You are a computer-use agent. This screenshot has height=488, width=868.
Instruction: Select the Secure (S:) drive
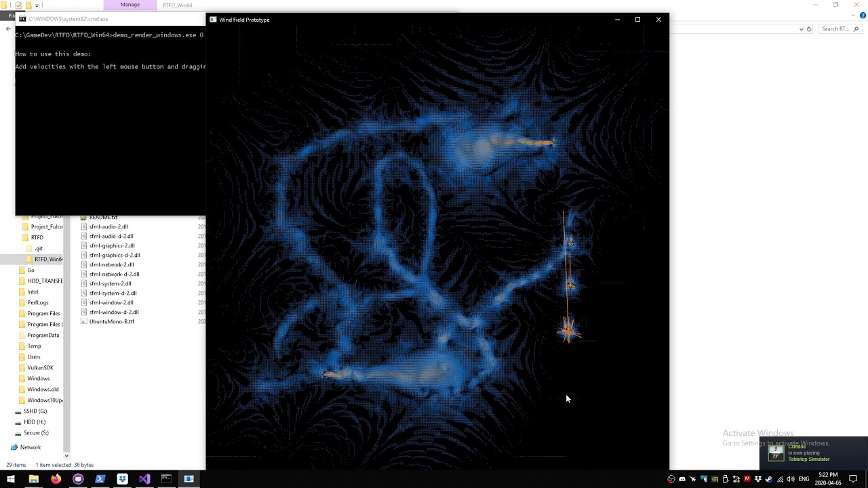[32, 433]
